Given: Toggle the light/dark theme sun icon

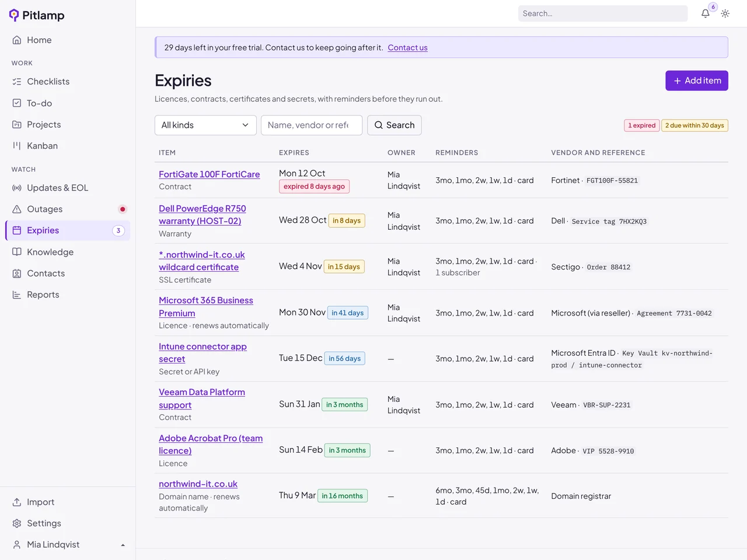Looking at the screenshot, I should [x=725, y=13].
